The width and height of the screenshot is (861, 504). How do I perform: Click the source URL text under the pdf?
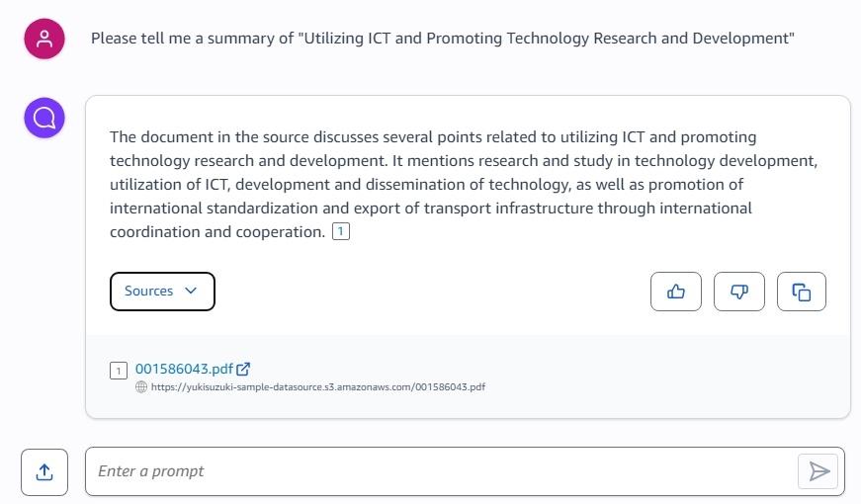coord(318,387)
